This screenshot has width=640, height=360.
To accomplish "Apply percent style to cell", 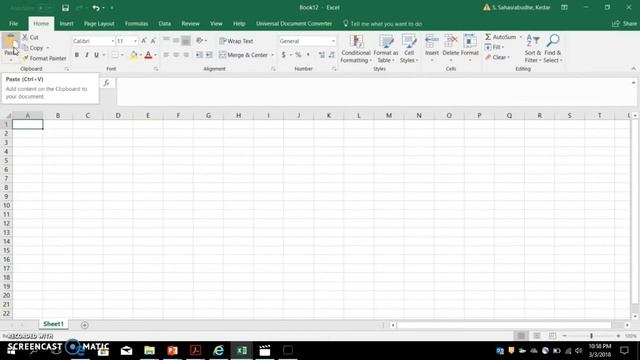I will [x=298, y=55].
